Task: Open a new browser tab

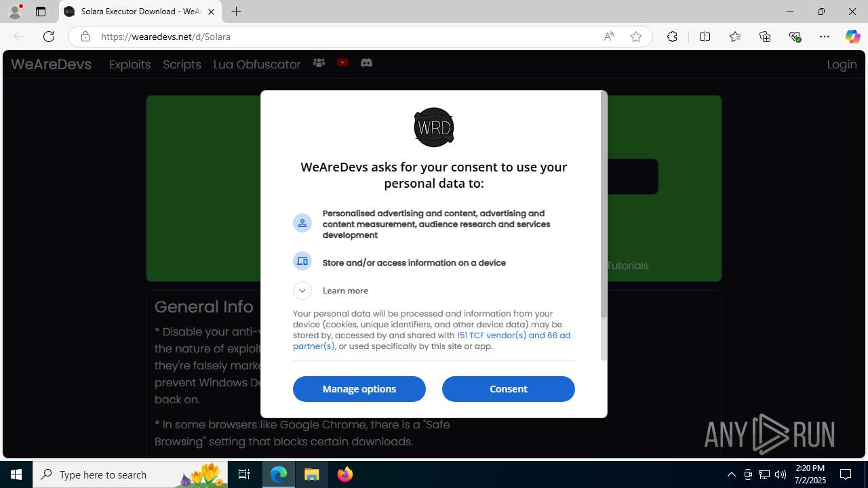Action: 236,12
